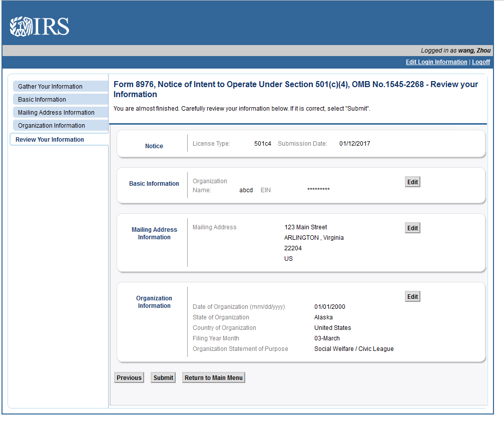Image resolution: width=504 pixels, height=423 pixels.
Task: Click the Notice section heading
Action: coord(154,146)
